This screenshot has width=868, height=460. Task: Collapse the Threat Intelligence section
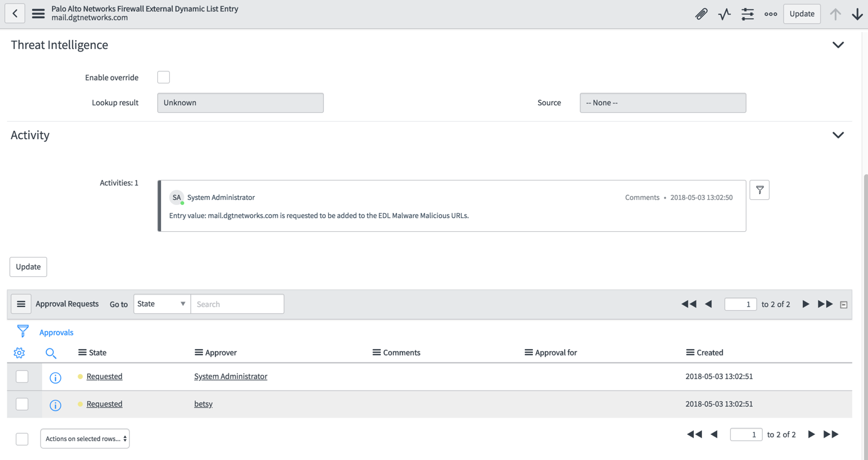click(x=838, y=45)
